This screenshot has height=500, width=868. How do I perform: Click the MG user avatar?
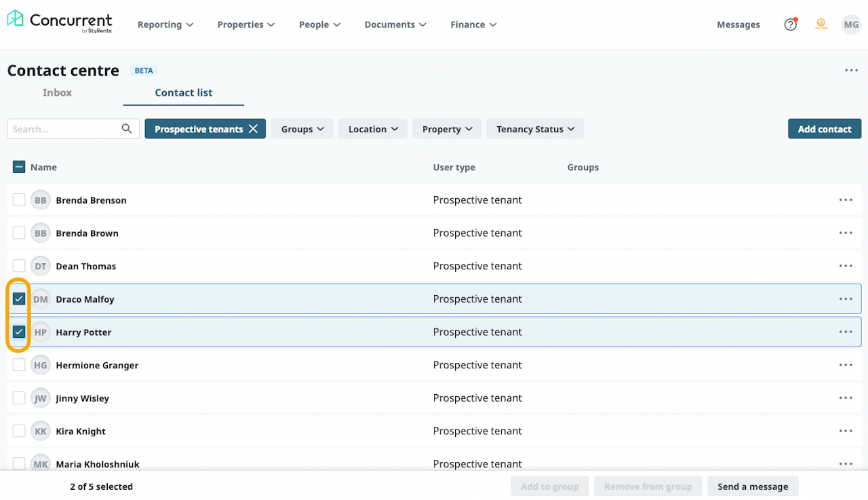(851, 24)
